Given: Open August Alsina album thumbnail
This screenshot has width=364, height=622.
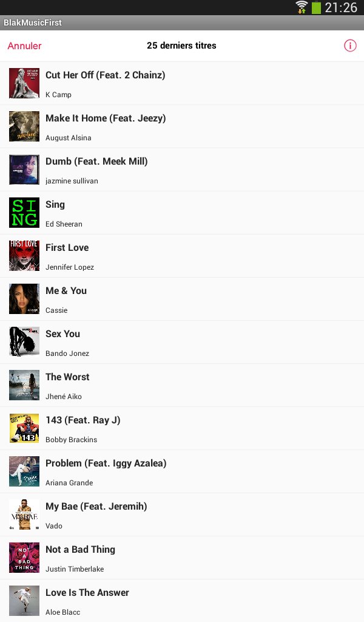Looking at the screenshot, I should (x=24, y=126).
